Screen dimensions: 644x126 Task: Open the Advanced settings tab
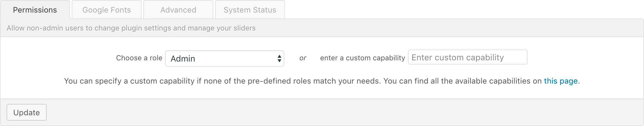(178, 10)
